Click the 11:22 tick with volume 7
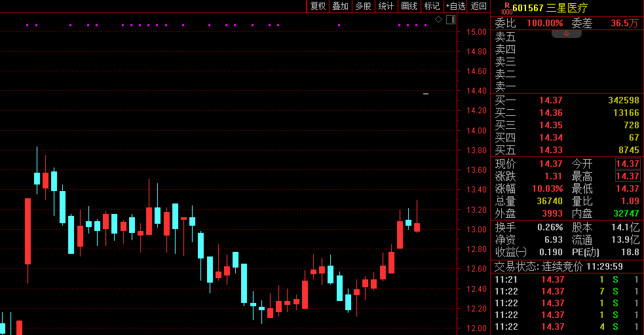 [567, 292]
